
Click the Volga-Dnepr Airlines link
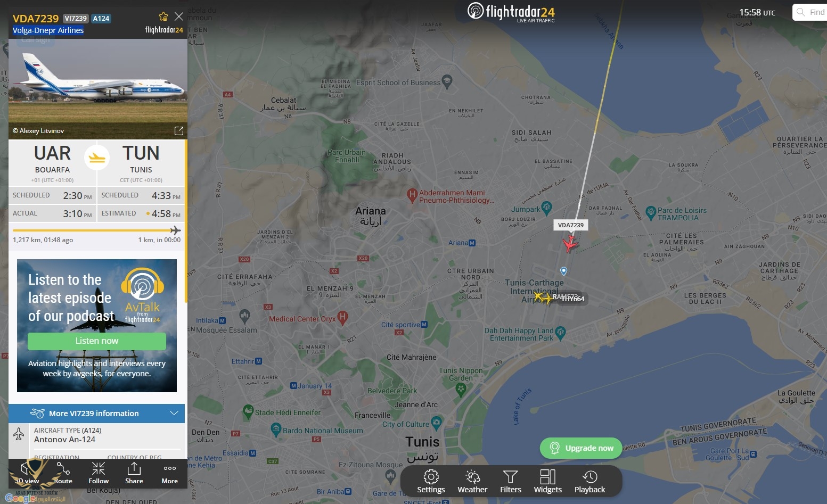point(48,30)
